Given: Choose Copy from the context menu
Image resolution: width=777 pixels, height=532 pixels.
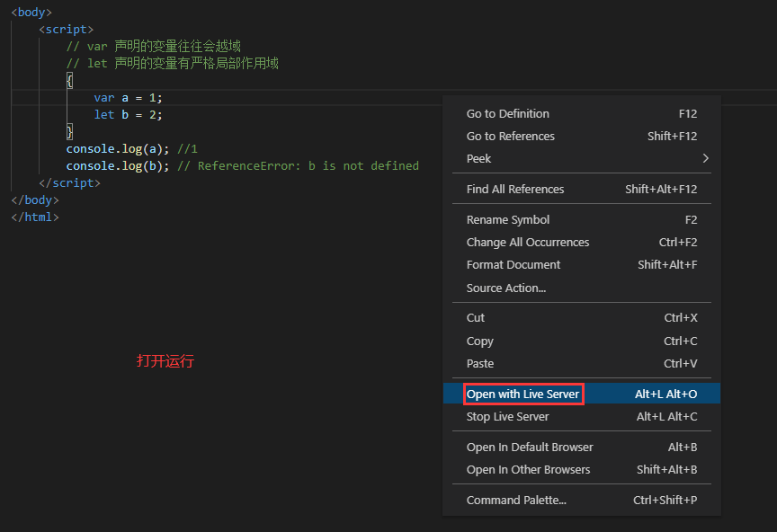Looking at the screenshot, I should pos(581,341).
